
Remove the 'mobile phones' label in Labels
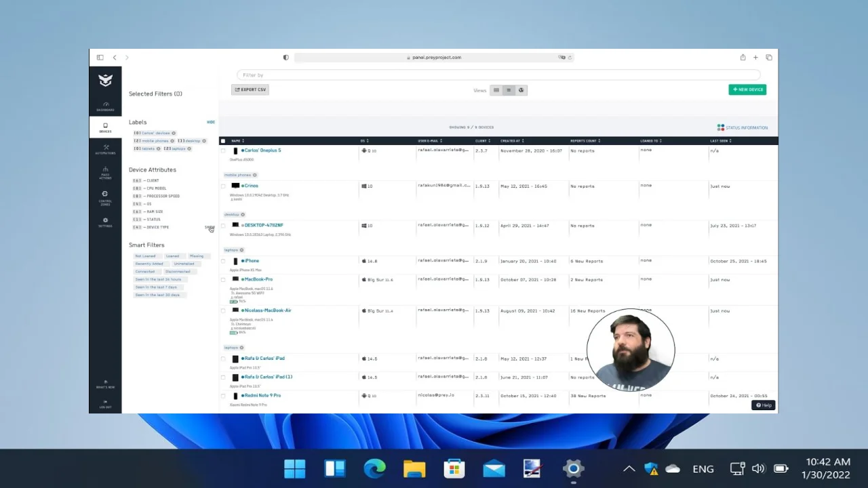pyautogui.click(x=172, y=141)
